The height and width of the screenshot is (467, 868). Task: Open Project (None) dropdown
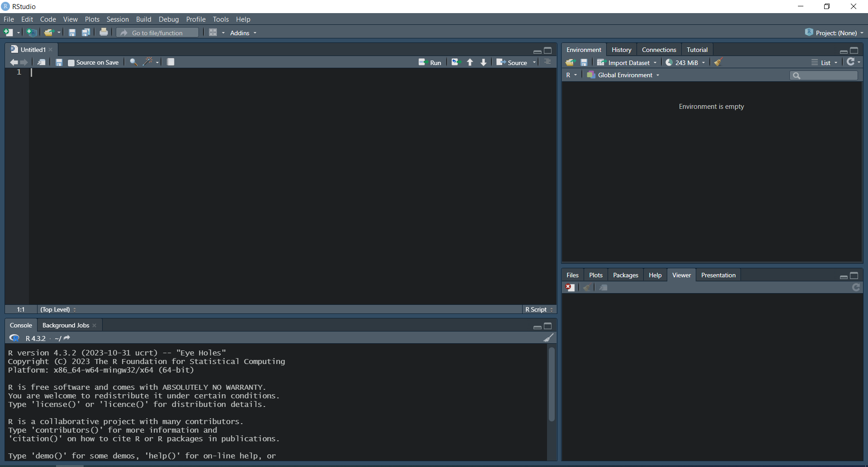(835, 33)
